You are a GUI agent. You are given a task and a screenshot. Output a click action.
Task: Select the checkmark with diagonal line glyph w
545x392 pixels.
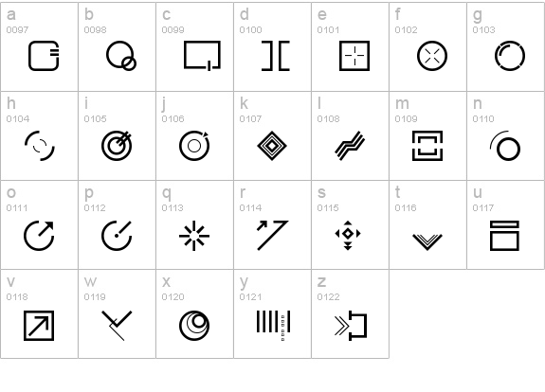(x=117, y=326)
